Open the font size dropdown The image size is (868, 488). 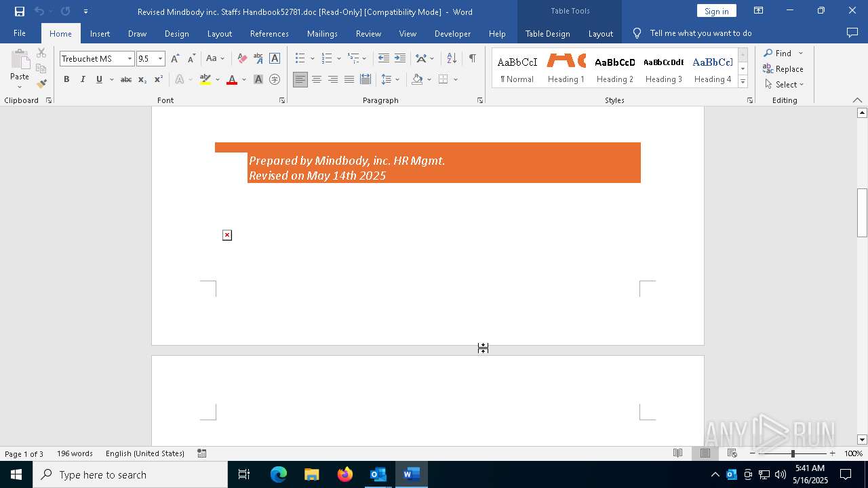[161, 59]
